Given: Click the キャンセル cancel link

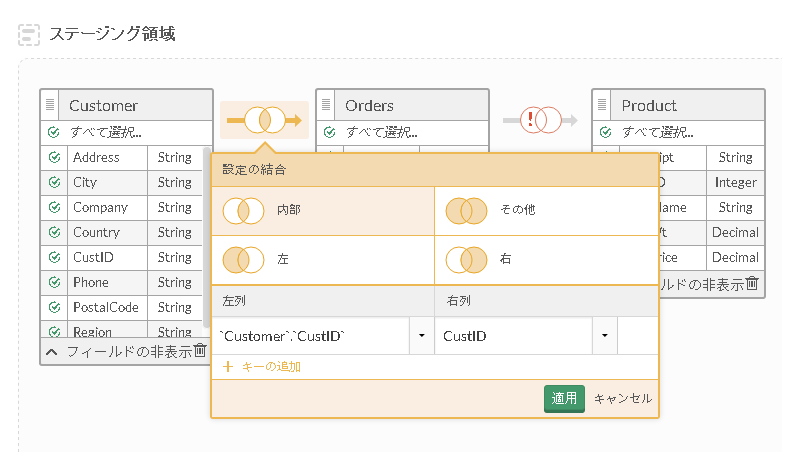Looking at the screenshot, I should point(623,398).
